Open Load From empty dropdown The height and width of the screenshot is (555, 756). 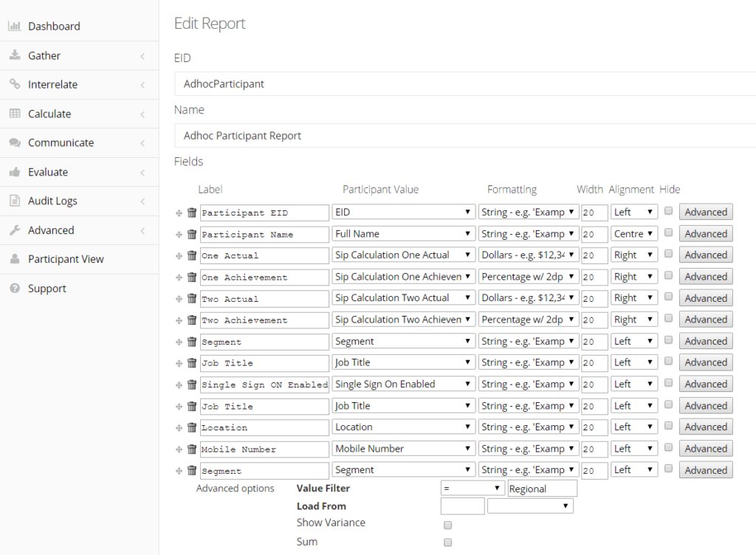[530, 506]
